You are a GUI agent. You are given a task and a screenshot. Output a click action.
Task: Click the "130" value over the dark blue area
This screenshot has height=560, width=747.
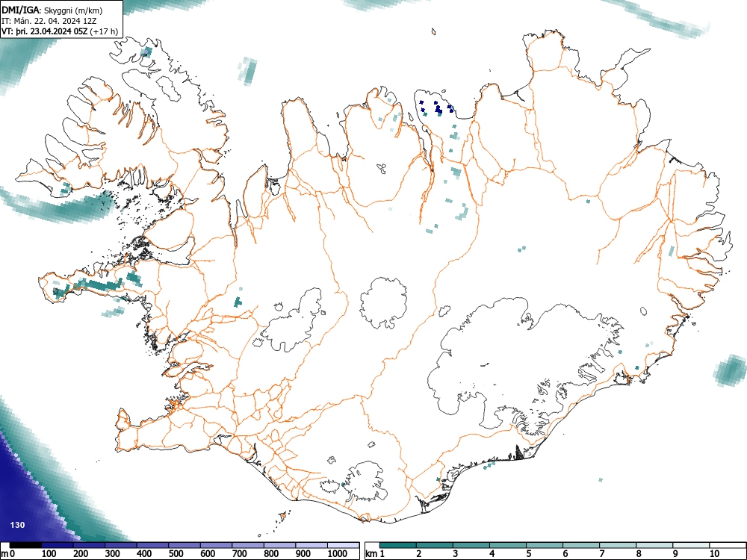pyautogui.click(x=17, y=525)
